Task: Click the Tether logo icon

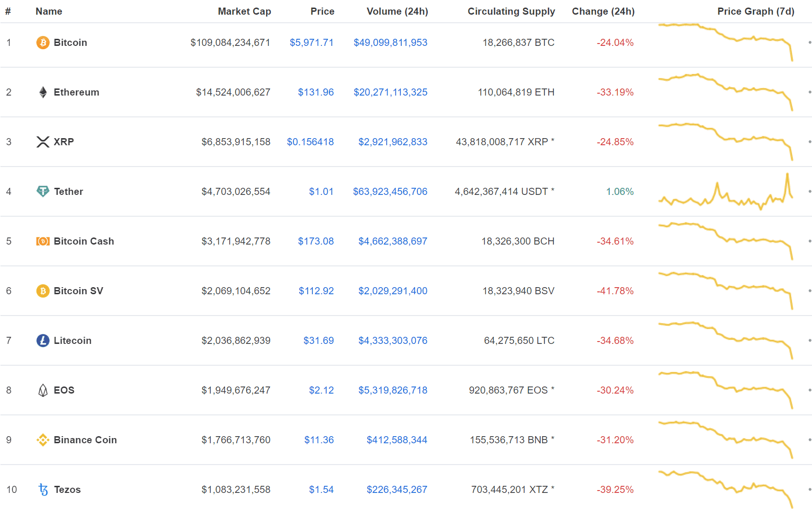Action: point(43,192)
